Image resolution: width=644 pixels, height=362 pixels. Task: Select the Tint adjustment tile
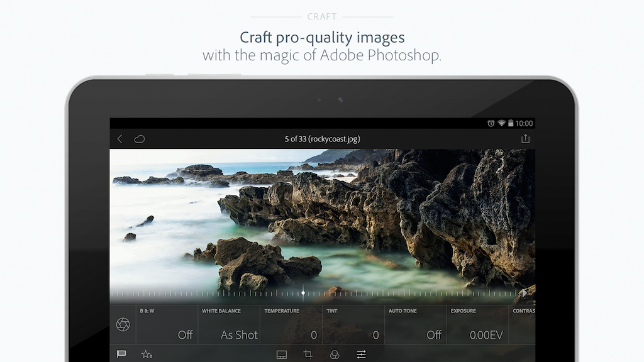[353, 325]
